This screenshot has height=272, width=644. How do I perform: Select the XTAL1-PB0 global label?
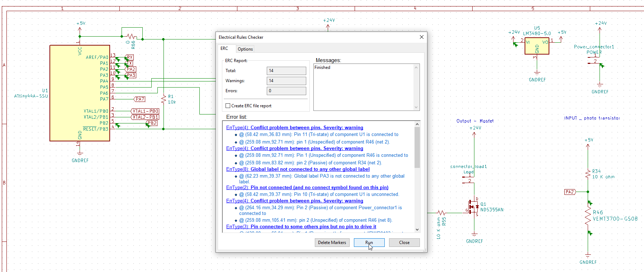tap(145, 111)
